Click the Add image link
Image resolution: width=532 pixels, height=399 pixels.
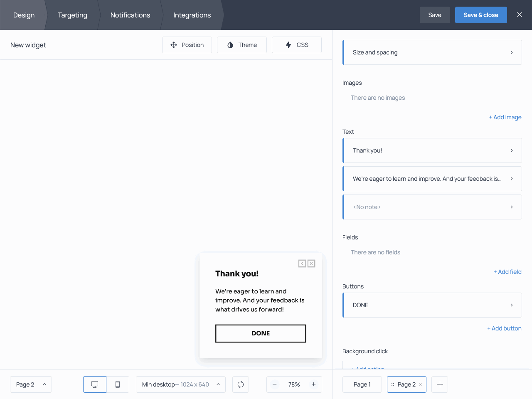coord(505,117)
